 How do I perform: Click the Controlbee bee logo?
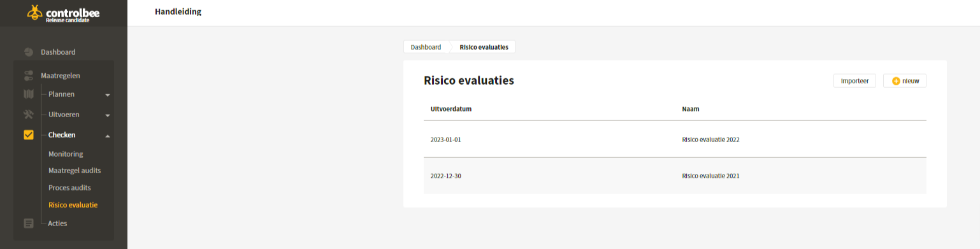pyautogui.click(x=34, y=13)
